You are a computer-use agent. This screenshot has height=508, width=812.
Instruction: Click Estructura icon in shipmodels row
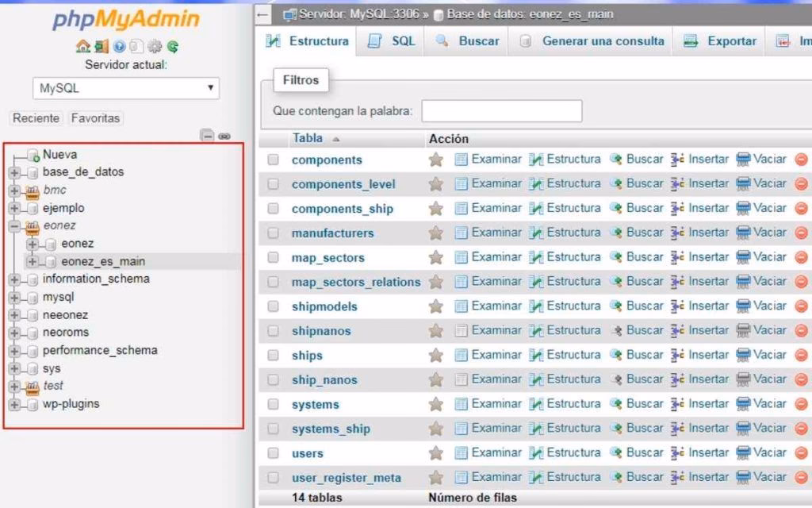536,306
